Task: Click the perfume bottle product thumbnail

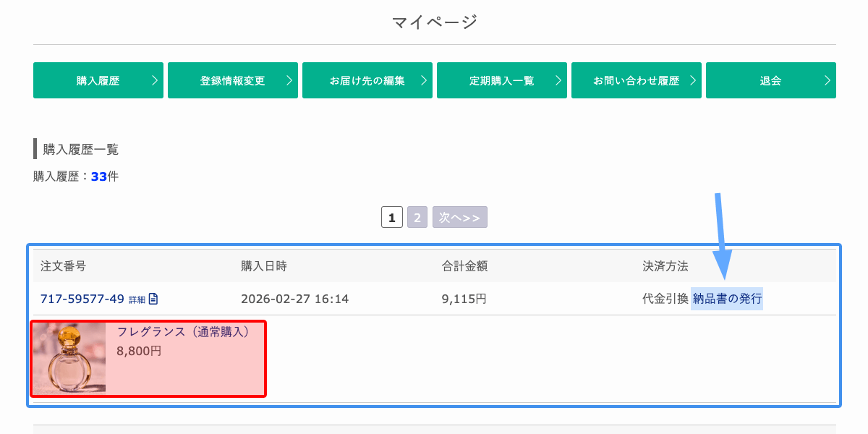Action: pyautogui.click(x=69, y=358)
